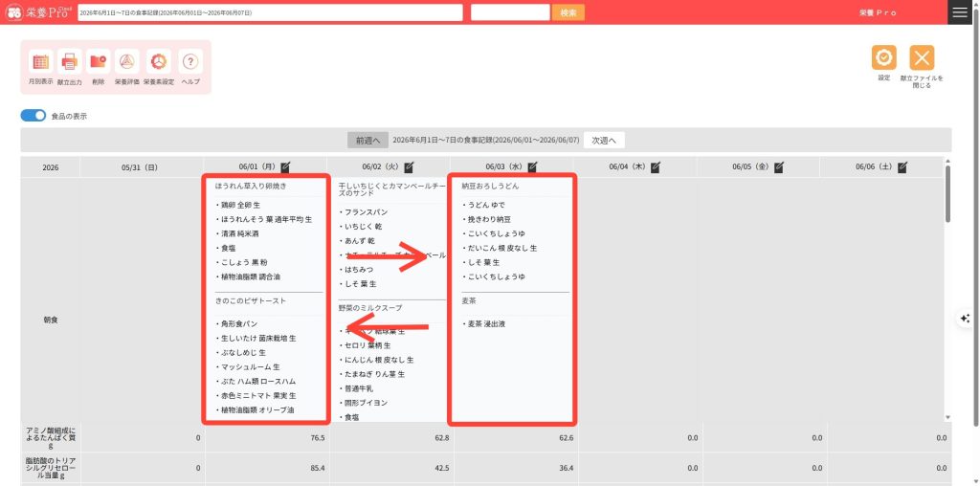Select the 麦茶 dish heading

tap(469, 301)
